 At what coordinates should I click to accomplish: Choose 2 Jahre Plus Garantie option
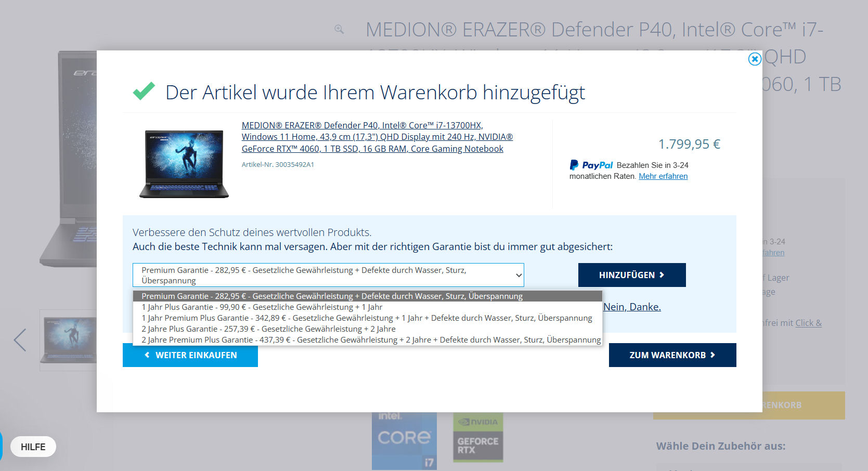click(x=268, y=329)
